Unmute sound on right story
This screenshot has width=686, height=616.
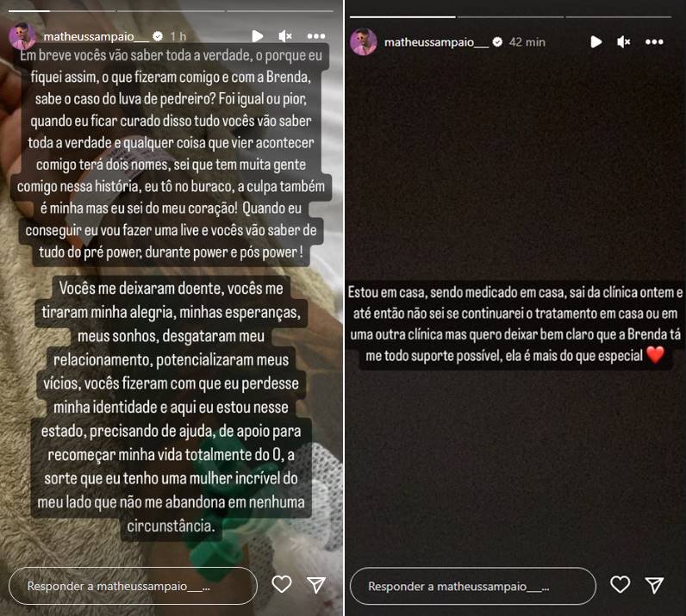point(623,42)
